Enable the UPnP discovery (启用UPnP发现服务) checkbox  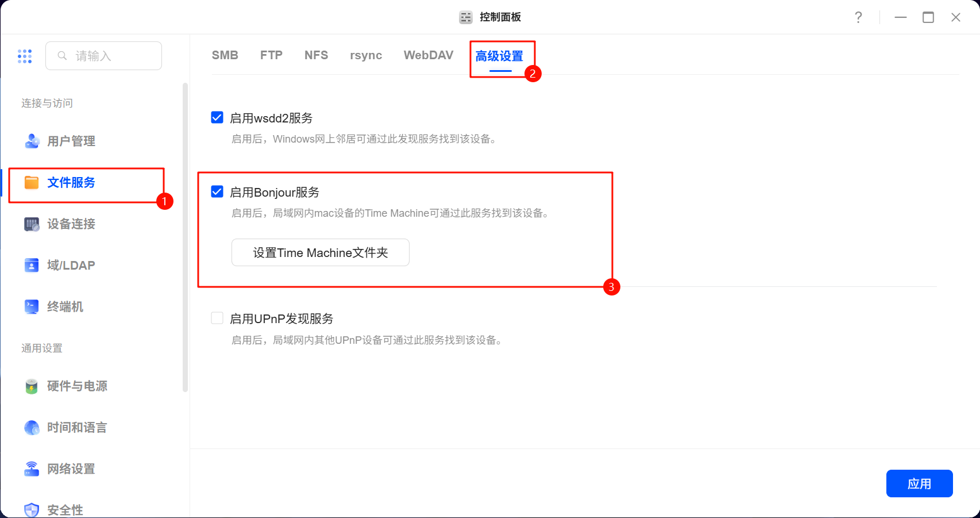[217, 318]
